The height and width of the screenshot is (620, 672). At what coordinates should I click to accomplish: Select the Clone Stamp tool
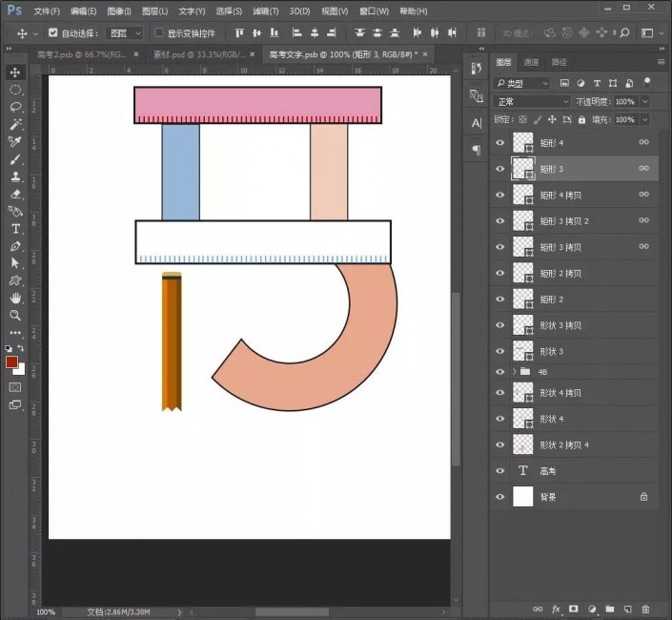point(15,176)
